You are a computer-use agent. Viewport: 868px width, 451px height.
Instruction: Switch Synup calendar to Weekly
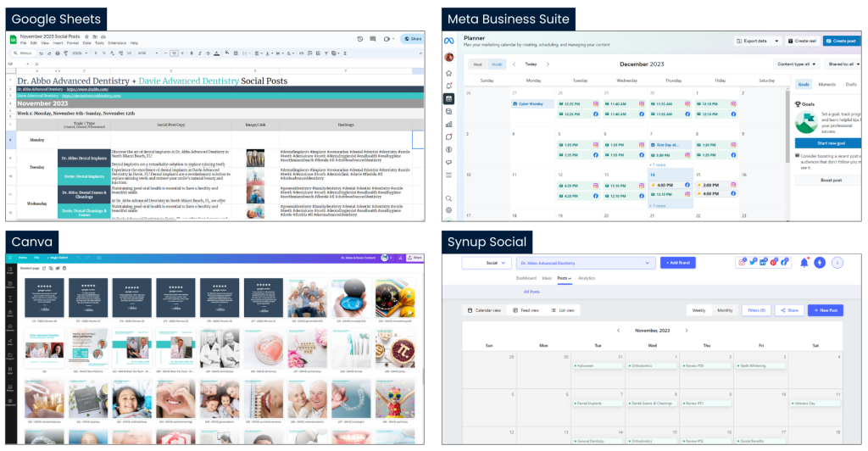(x=699, y=310)
